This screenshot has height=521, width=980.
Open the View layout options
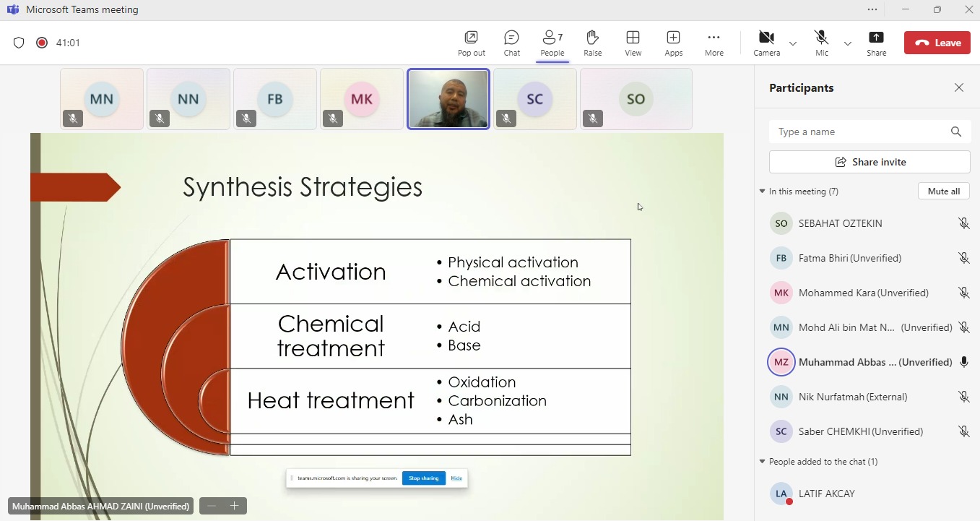[x=633, y=43]
